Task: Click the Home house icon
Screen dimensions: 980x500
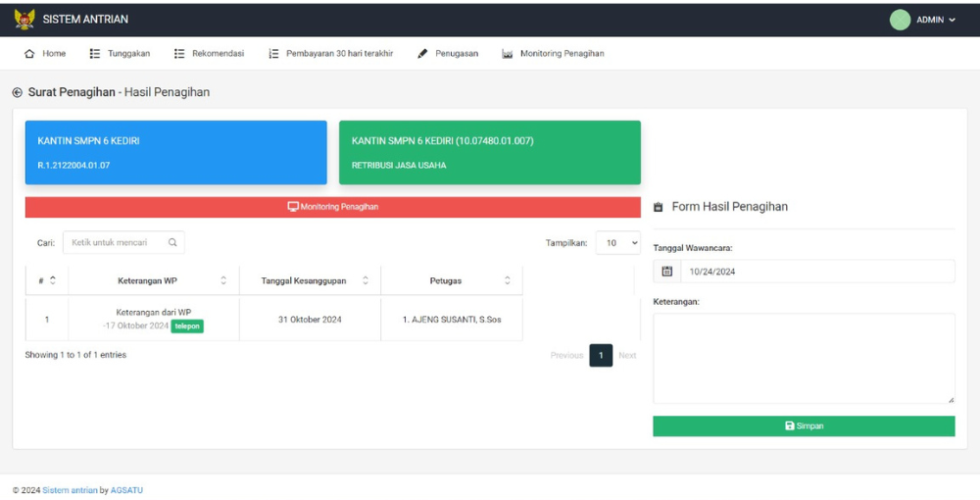Action: pos(29,54)
